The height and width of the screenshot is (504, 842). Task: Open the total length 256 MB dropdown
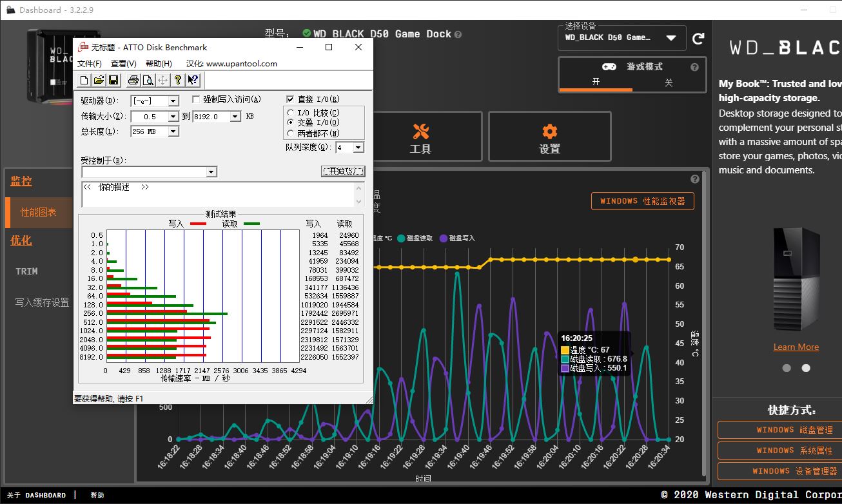[173, 131]
